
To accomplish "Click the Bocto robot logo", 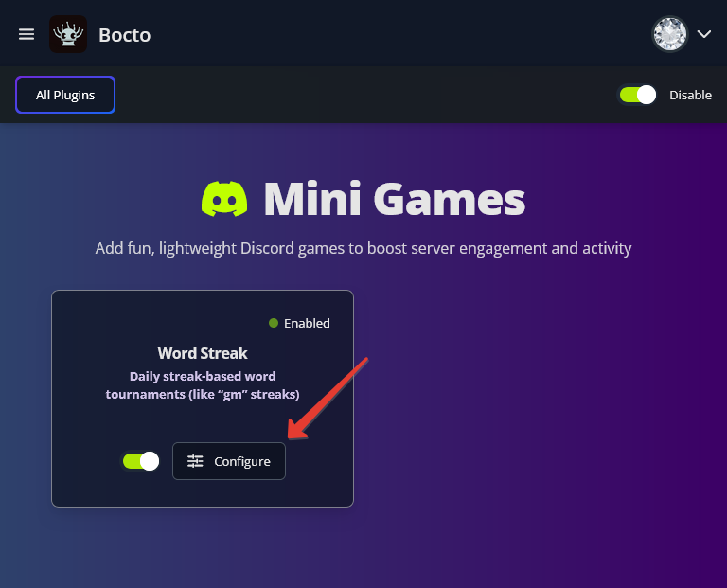I will click(x=68, y=34).
